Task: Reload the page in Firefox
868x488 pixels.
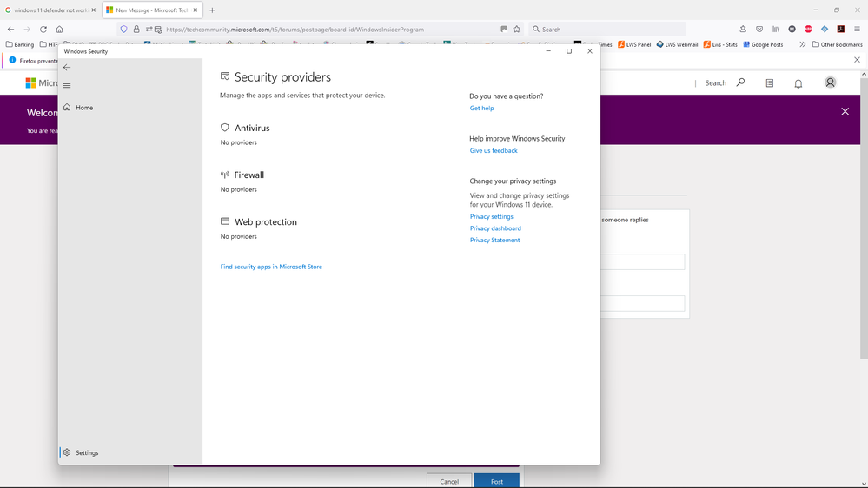Action: [x=43, y=30]
